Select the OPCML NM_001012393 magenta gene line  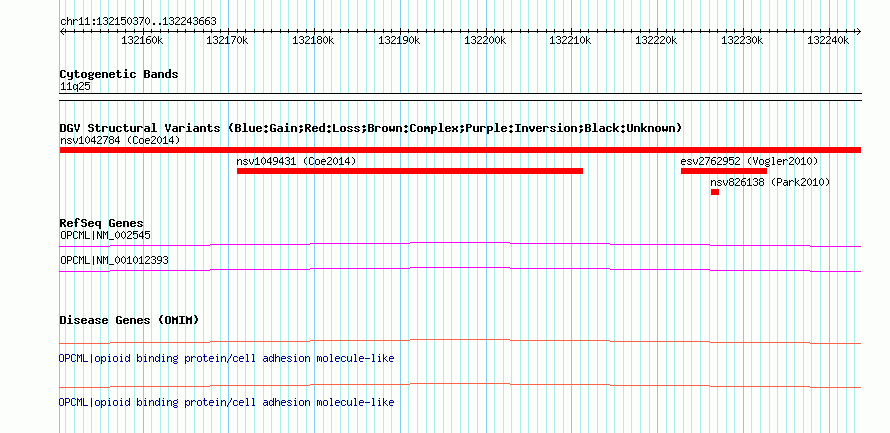(x=460, y=270)
